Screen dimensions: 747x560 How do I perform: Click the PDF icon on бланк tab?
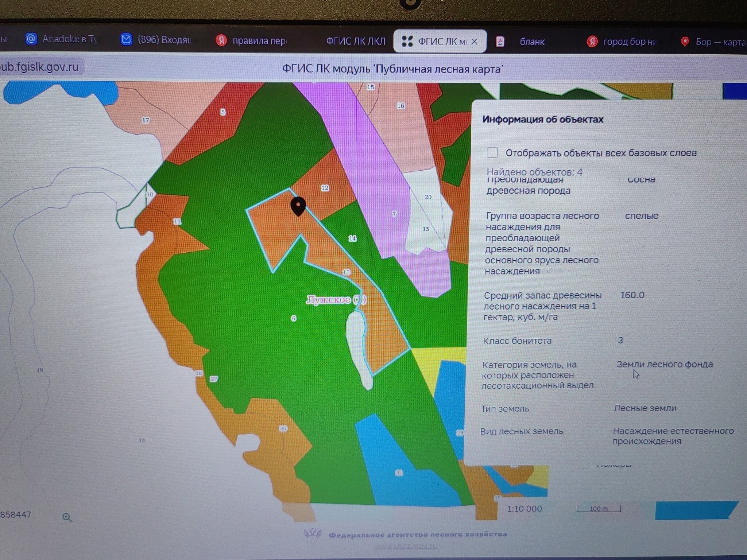tap(500, 42)
